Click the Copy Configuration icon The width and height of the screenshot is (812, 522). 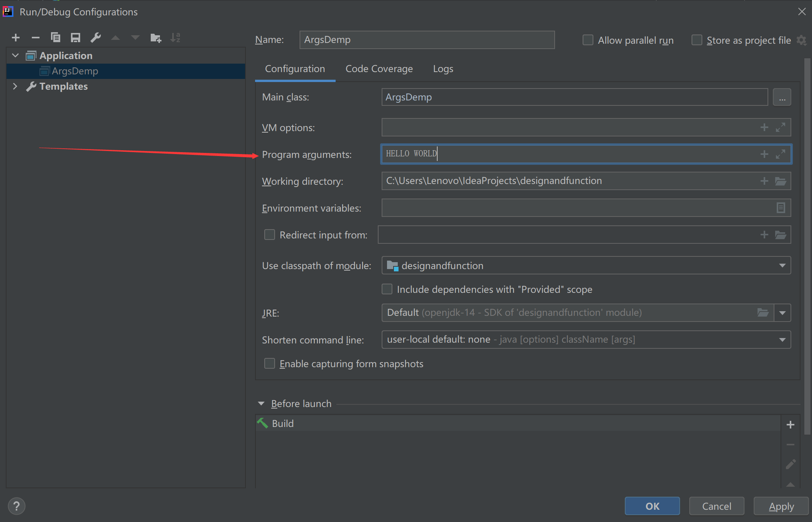tap(56, 38)
